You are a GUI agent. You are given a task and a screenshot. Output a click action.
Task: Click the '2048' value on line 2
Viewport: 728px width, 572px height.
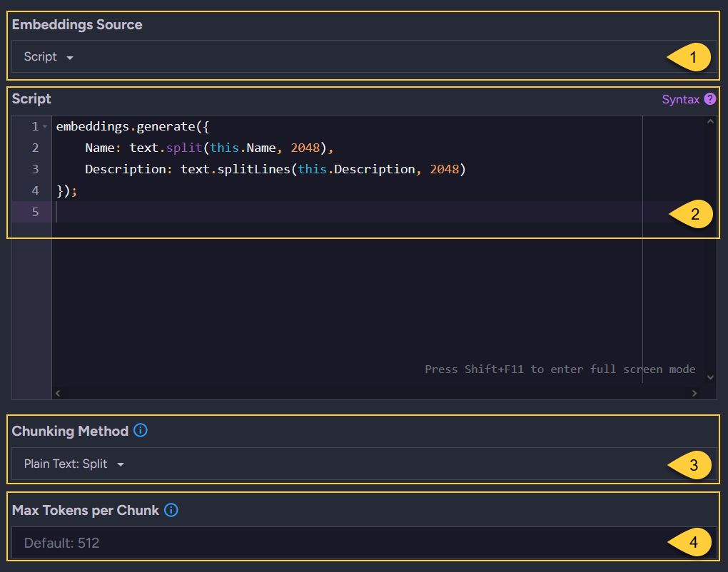coord(305,148)
